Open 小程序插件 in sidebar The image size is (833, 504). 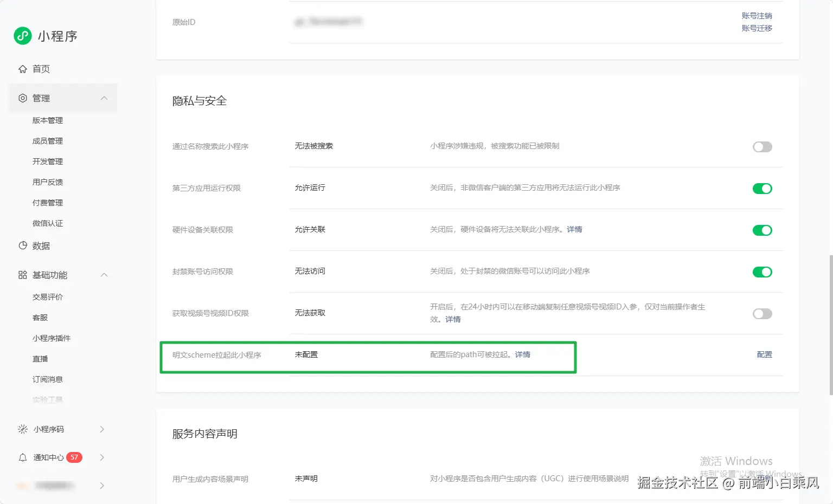point(52,338)
